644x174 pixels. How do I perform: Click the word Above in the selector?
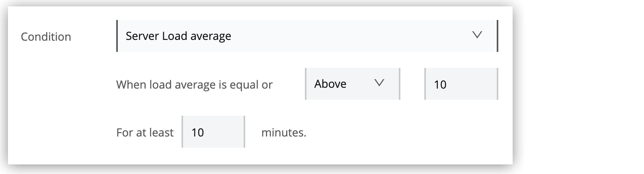pos(330,84)
